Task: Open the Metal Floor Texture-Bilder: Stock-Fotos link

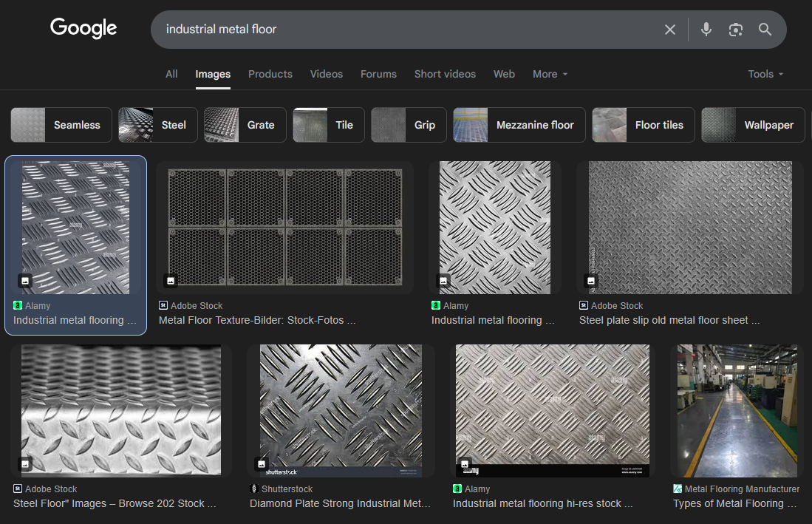Action: click(x=257, y=320)
